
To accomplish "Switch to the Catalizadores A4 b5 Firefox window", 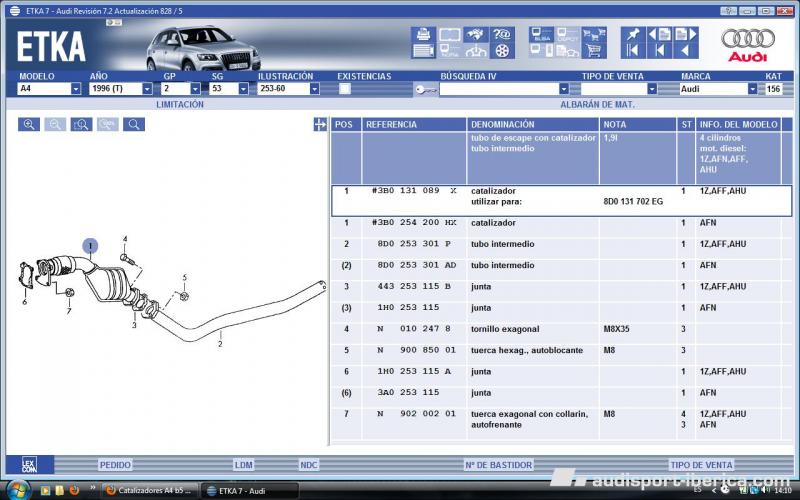I will (x=148, y=490).
